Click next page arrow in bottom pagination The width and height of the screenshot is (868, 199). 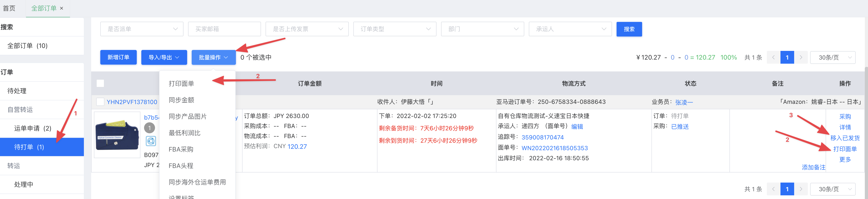[x=801, y=189]
